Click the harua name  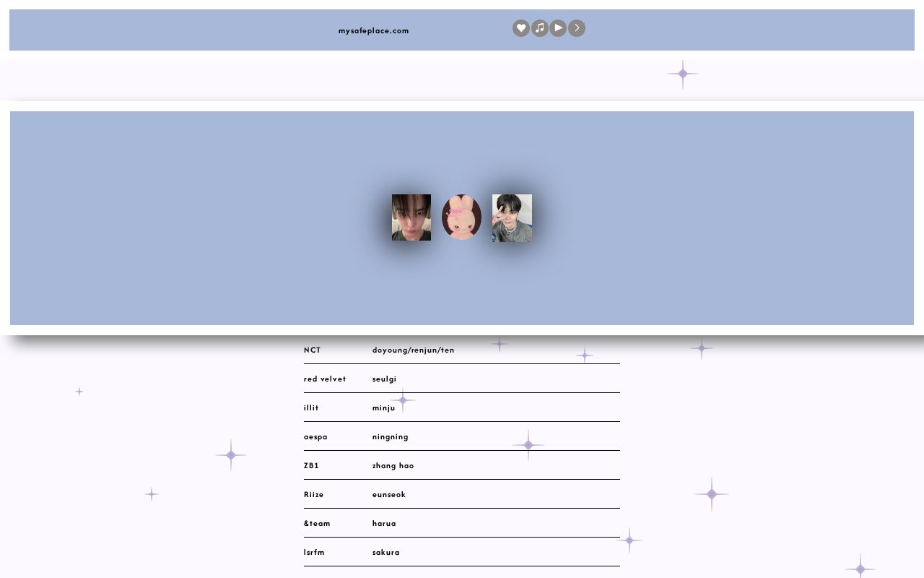coord(384,523)
